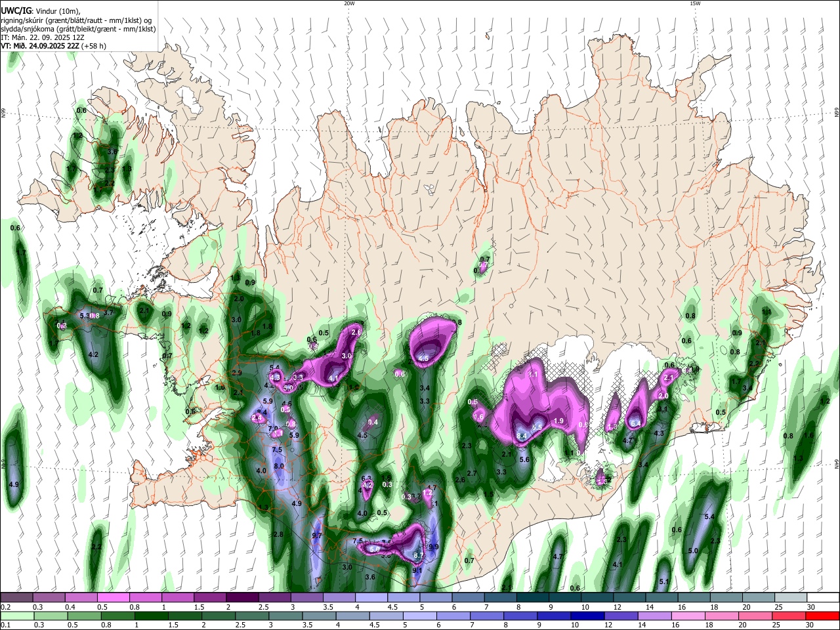Viewport: 840px width, 630px height.
Task: Select the '9.7' precipitation value on the map
Action: click(317, 536)
